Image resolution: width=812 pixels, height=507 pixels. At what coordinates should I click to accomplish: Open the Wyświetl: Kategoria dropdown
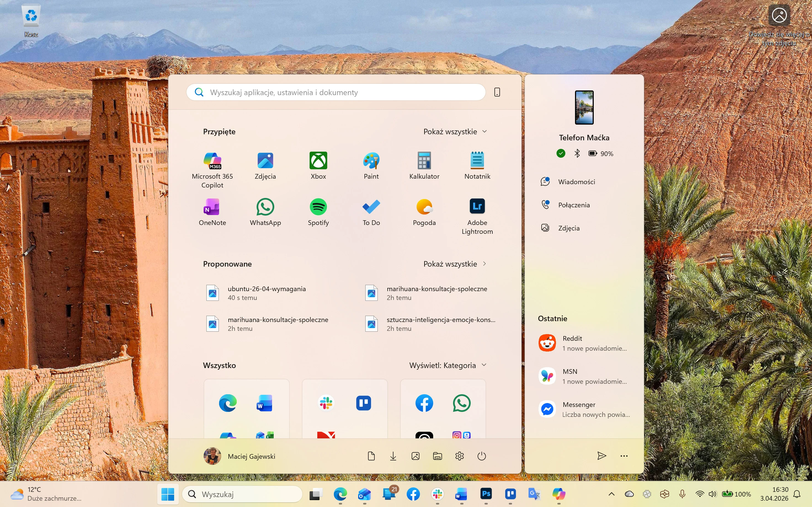pos(448,366)
